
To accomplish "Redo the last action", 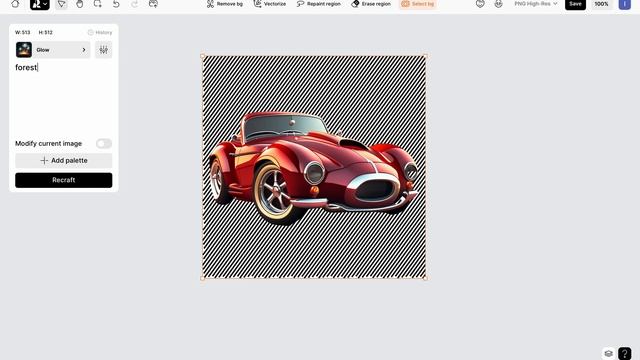I will pyautogui.click(x=134, y=4).
